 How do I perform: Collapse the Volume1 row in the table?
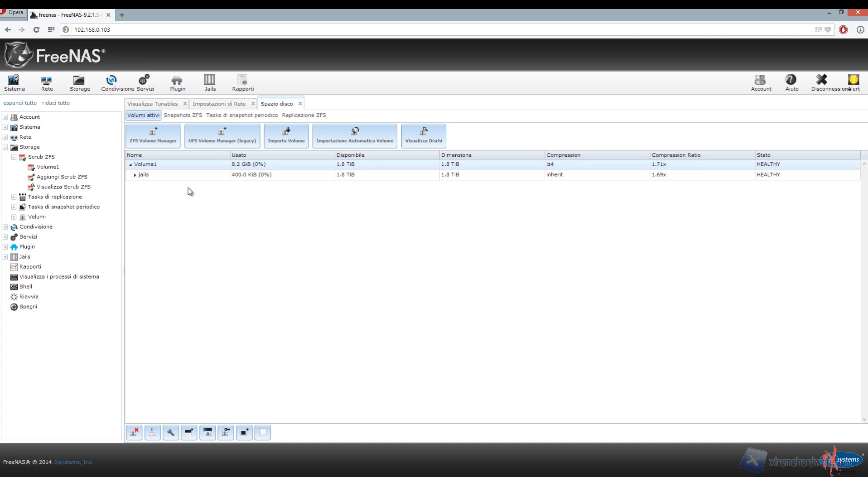130,165
